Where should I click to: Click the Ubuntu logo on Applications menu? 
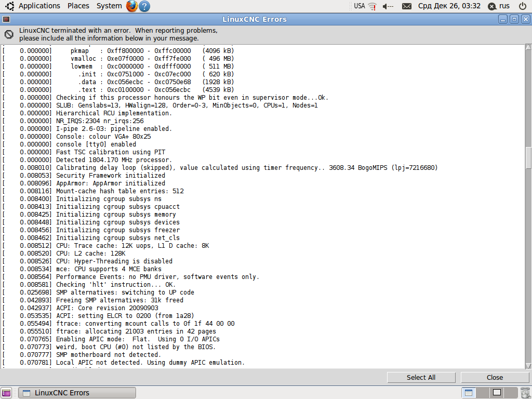[10, 6]
